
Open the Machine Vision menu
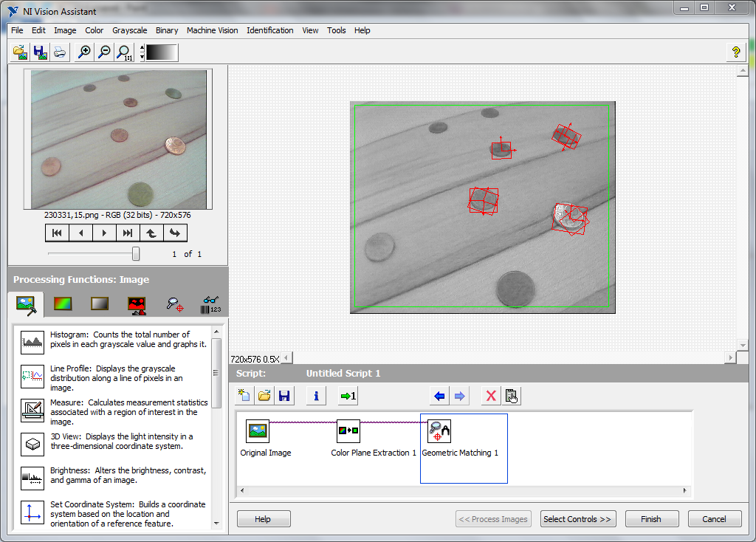(x=212, y=30)
